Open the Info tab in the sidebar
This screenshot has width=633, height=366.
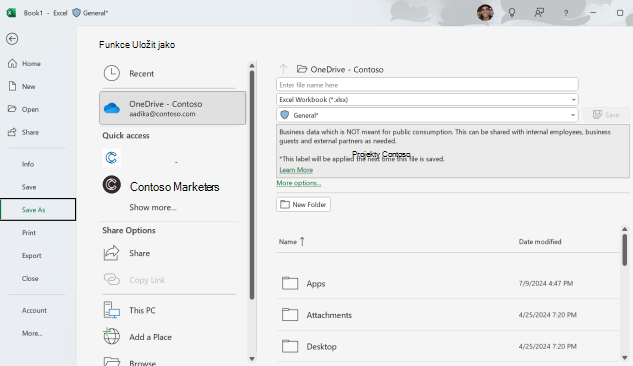(x=28, y=164)
